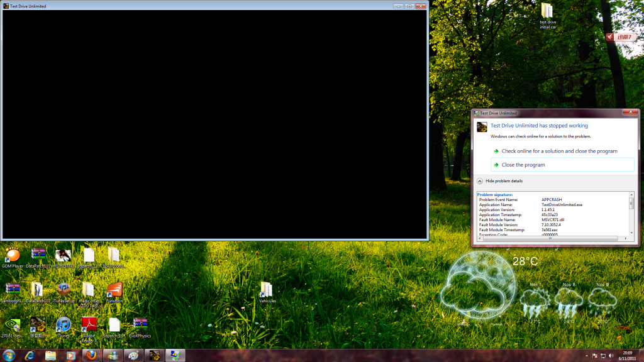The width and height of the screenshot is (644, 362).
Task: Open the iTunes desktop shortcut
Action: click(x=63, y=324)
